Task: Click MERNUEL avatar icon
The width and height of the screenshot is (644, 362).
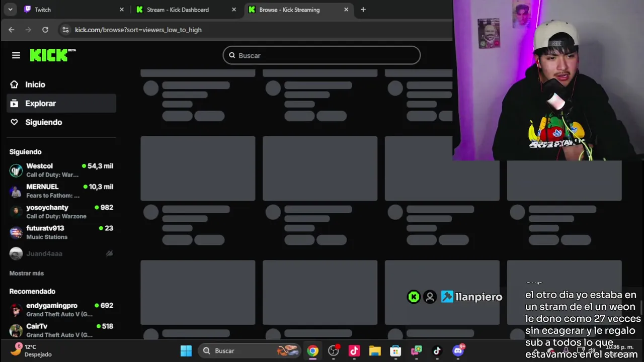Action: pyautogui.click(x=16, y=191)
